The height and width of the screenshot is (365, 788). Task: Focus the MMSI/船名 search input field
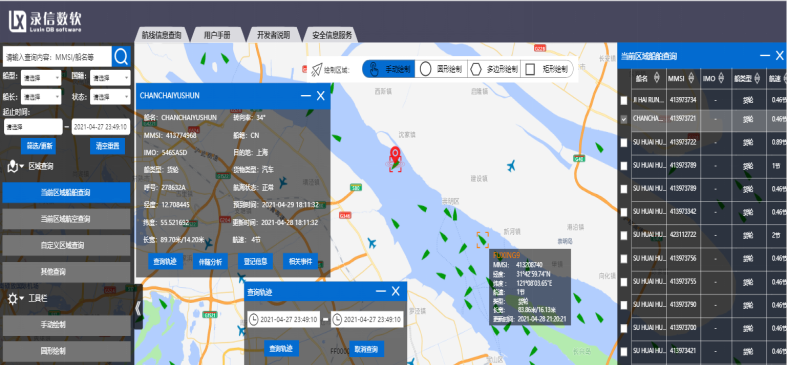(x=57, y=57)
